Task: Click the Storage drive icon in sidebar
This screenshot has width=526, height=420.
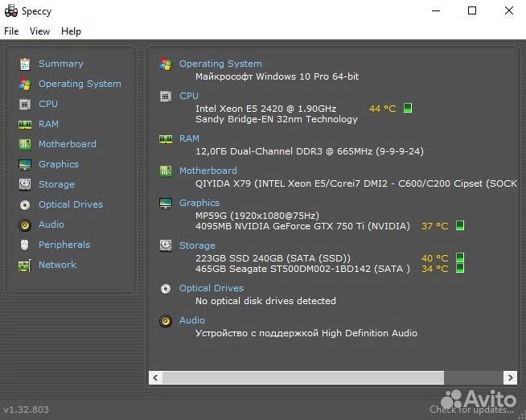Action: 24,184
